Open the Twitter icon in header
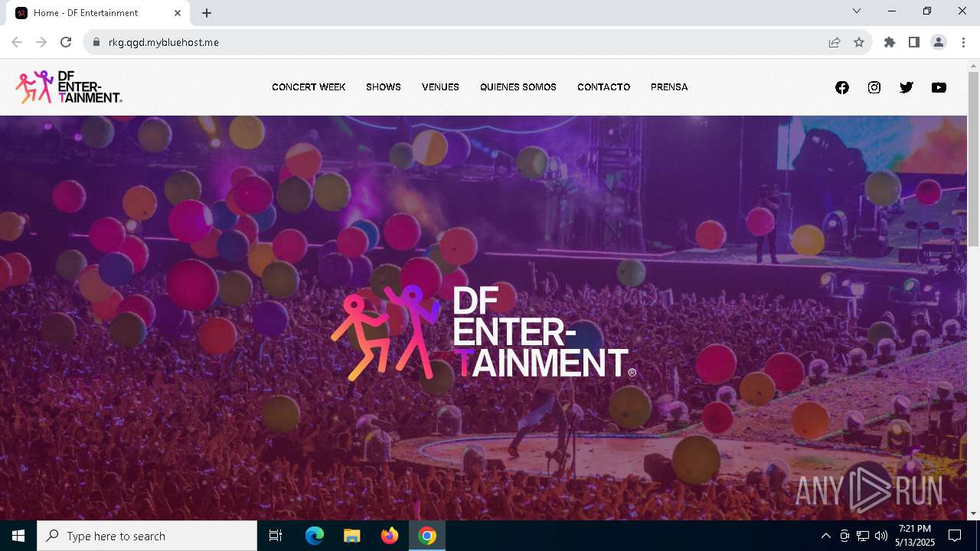The width and height of the screenshot is (980, 551). pos(906,87)
